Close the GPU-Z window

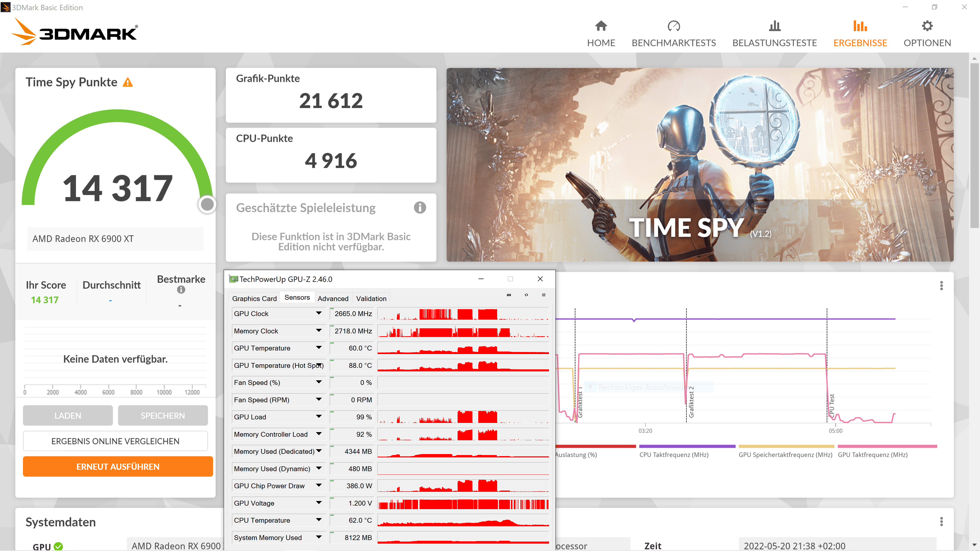[540, 279]
